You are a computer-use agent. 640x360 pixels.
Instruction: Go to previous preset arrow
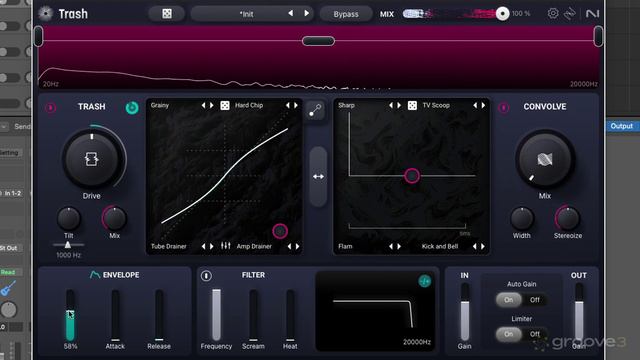click(291, 13)
